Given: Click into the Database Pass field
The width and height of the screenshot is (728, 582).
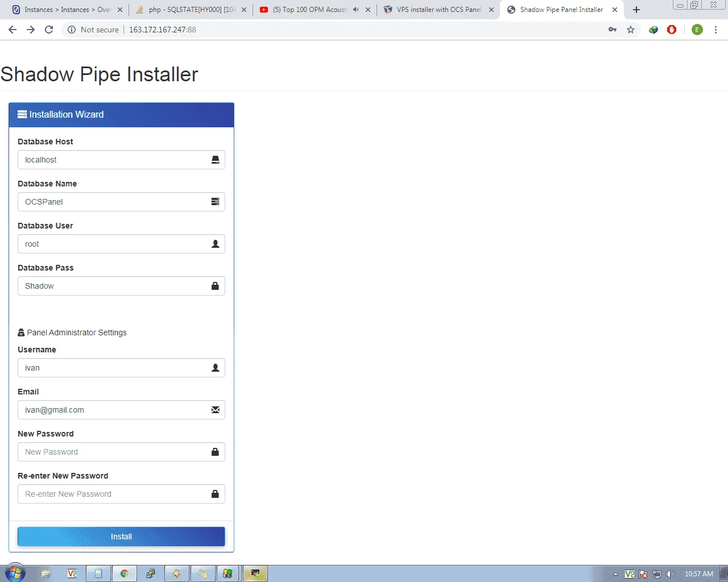Looking at the screenshot, I should click(x=121, y=286).
